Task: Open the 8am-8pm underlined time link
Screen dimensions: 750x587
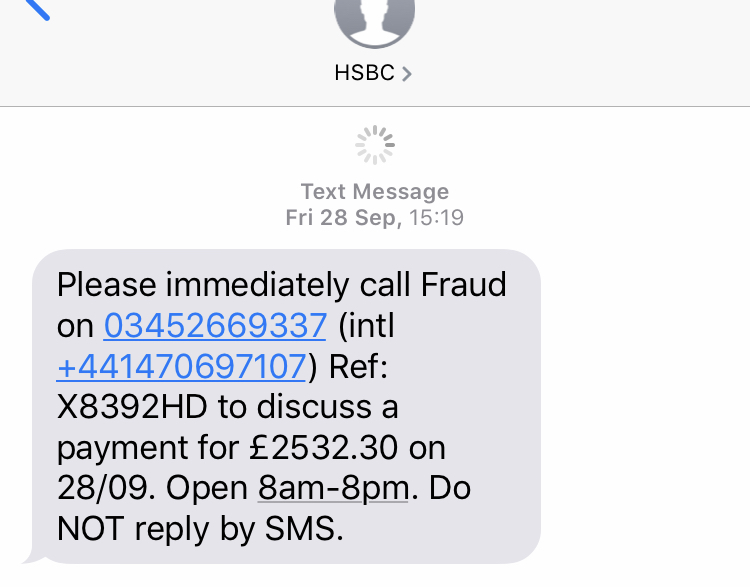Action: (333, 488)
